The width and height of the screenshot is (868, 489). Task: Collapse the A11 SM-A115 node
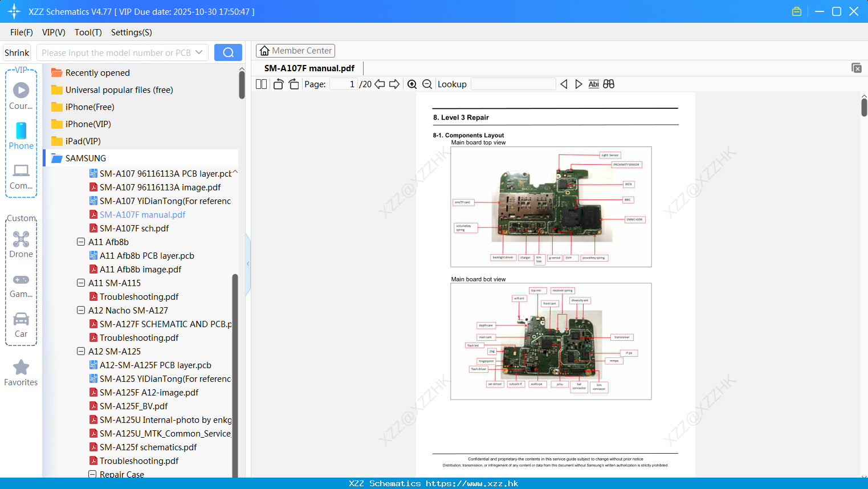(x=81, y=283)
